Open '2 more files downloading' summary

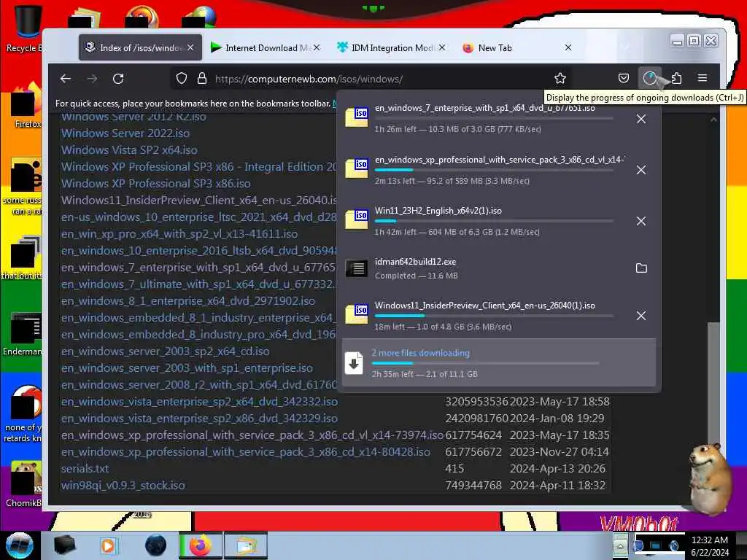[x=499, y=363]
